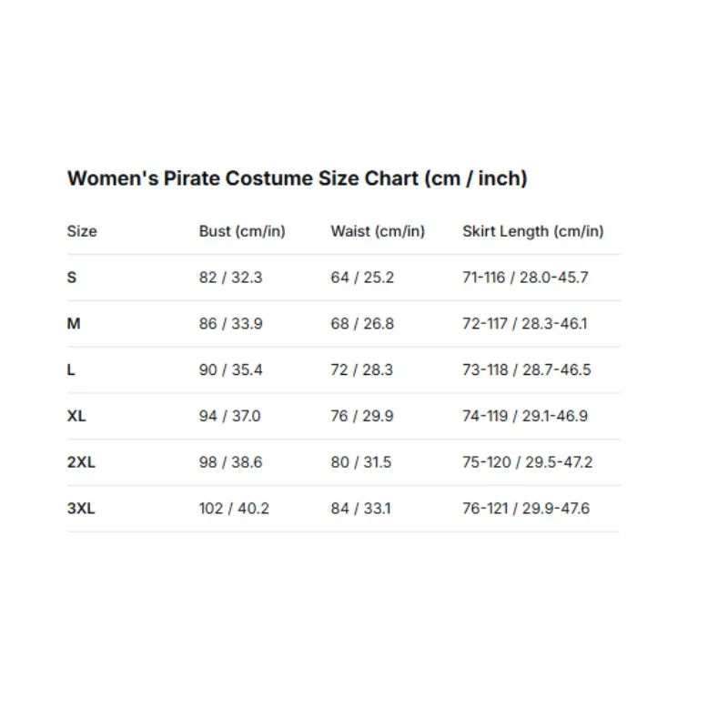Image resolution: width=728 pixels, height=728 pixels.
Task: Click the S size row label
Action: click(x=72, y=278)
